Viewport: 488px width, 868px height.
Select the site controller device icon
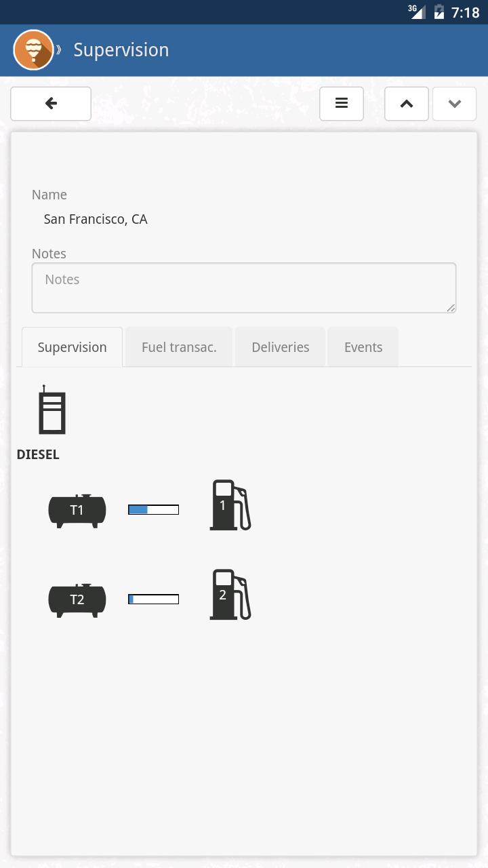52,410
